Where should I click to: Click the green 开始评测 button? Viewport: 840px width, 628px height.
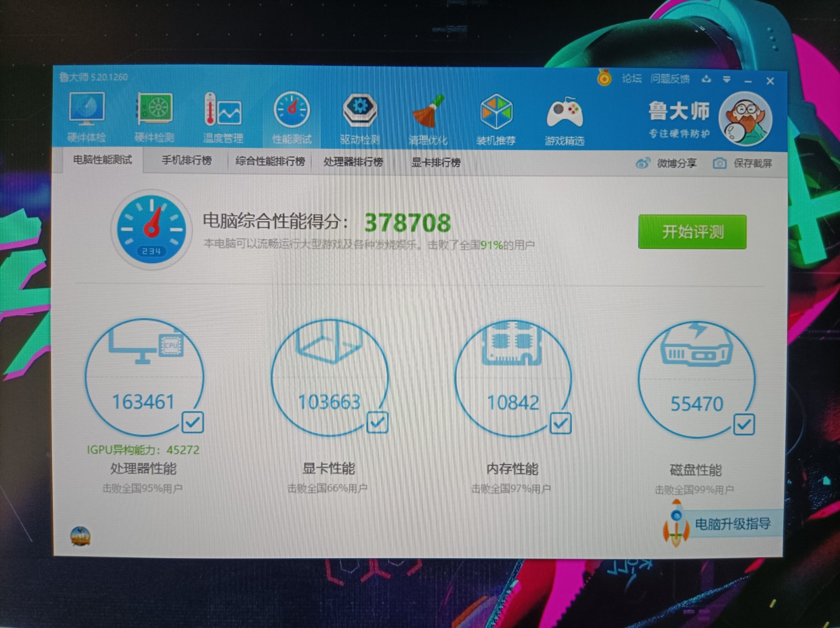pyautogui.click(x=692, y=232)
